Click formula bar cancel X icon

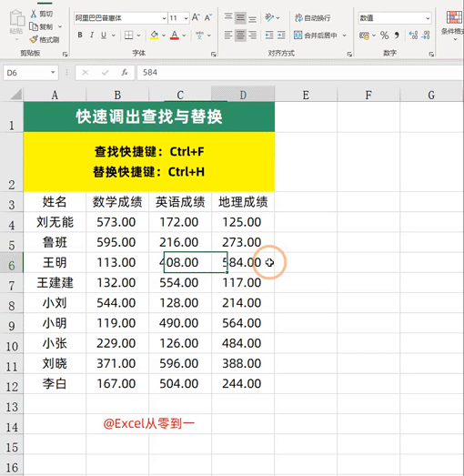click(86, 73)
